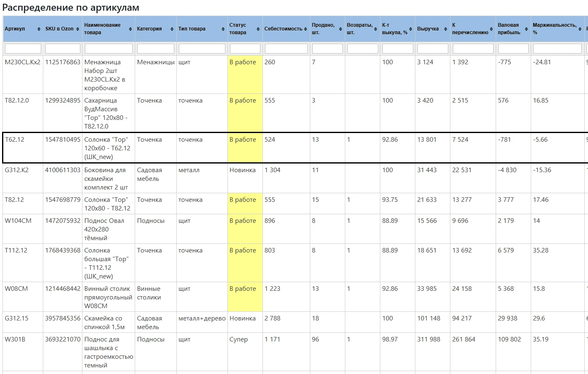Focus the Артикул filter input
588x374 pixels.
coord(23,49)
